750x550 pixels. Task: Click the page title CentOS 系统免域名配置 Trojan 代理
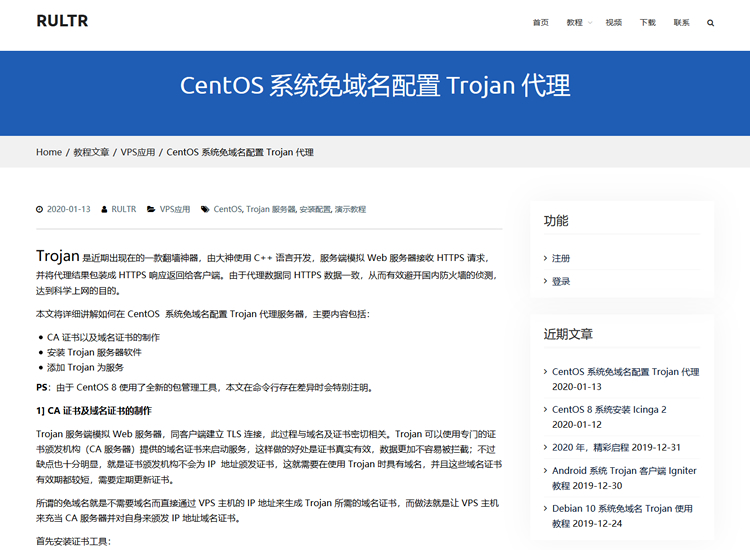pos(375,86)
